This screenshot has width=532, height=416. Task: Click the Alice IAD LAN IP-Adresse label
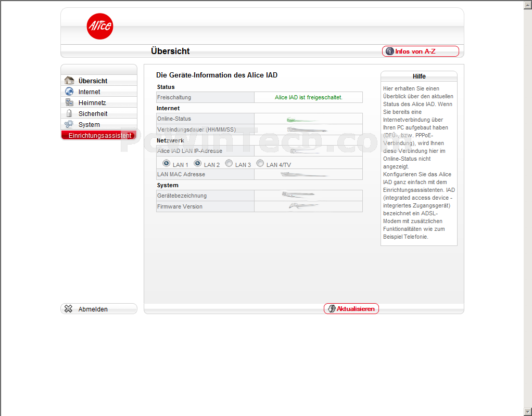(189, 151)
